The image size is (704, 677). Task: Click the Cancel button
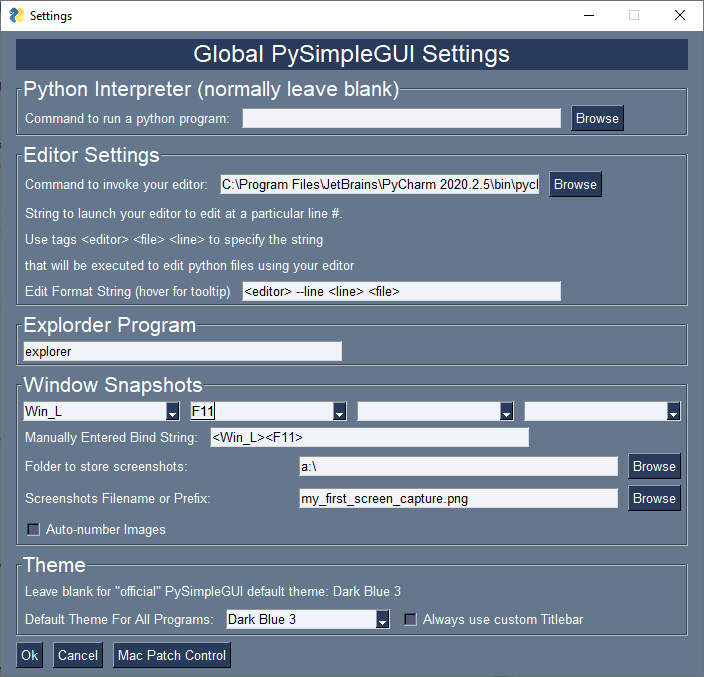pyautogui.click(x=78, y=655)
